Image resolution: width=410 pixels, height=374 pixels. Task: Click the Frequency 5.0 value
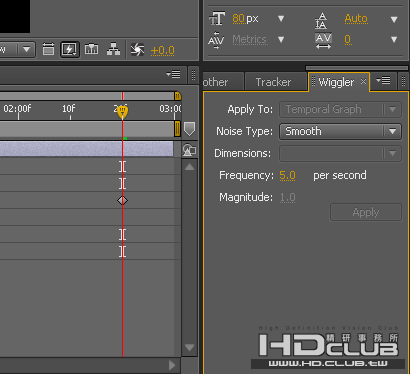pos(287,175)
